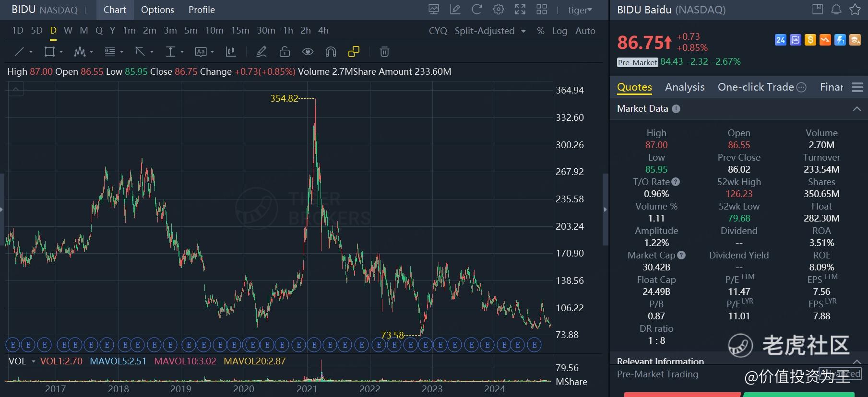Open chart settings gear icon
Viewport: 868px width, 397px height.
point(499,10)
